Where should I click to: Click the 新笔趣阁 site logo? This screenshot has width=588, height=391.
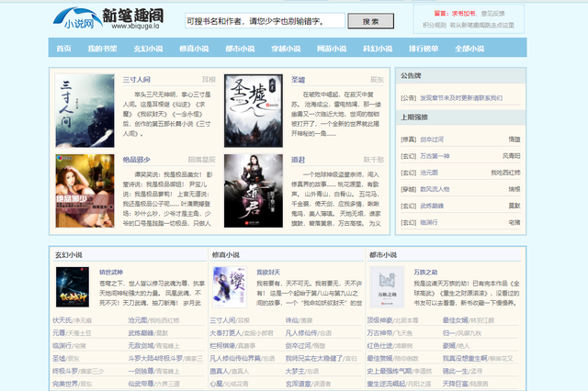click(108, 18)
